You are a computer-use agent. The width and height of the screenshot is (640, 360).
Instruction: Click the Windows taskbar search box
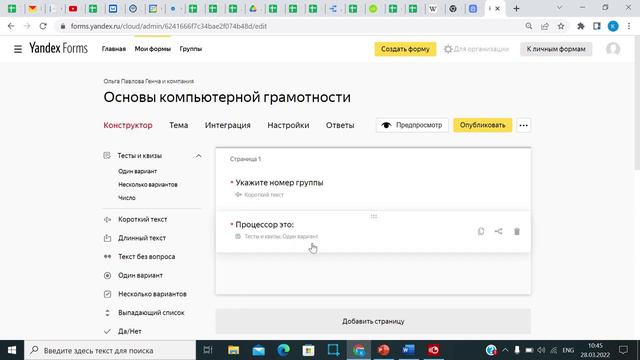coord(110,350)
